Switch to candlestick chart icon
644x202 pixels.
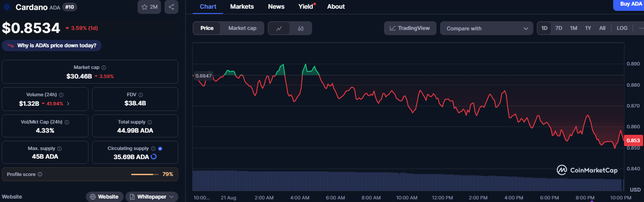click(x=301, y=29)
